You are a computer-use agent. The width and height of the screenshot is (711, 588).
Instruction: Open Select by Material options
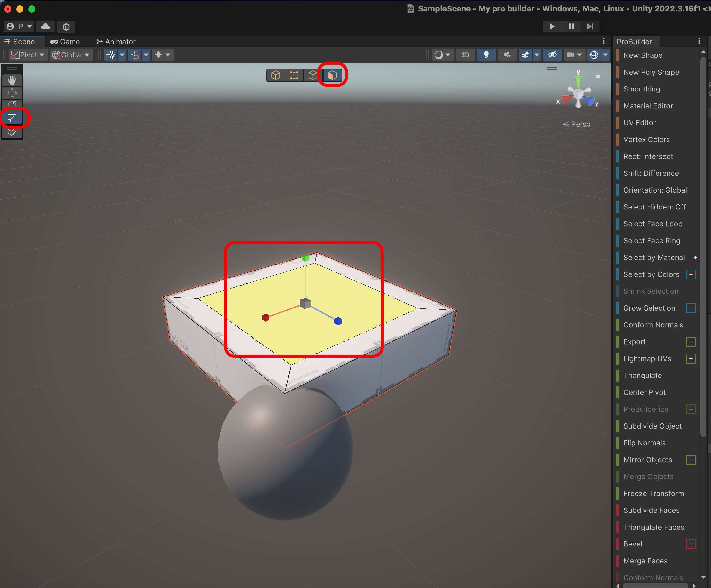pyautogui.click(x=695, y=258)
